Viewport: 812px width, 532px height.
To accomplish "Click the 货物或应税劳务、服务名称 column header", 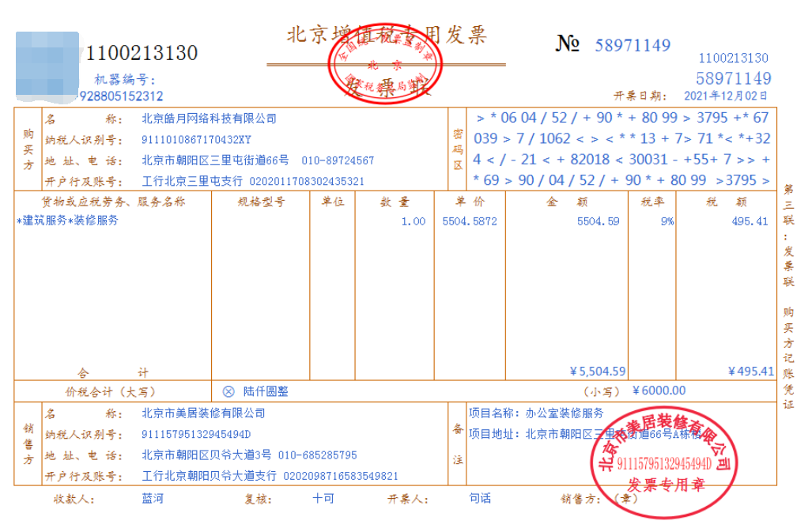I will pos(113,202).
